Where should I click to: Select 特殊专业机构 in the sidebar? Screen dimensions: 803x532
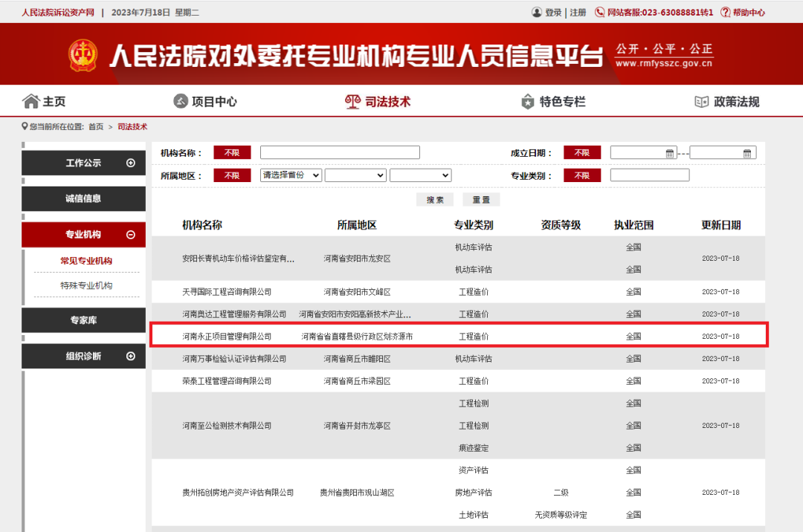pos(86,285)
